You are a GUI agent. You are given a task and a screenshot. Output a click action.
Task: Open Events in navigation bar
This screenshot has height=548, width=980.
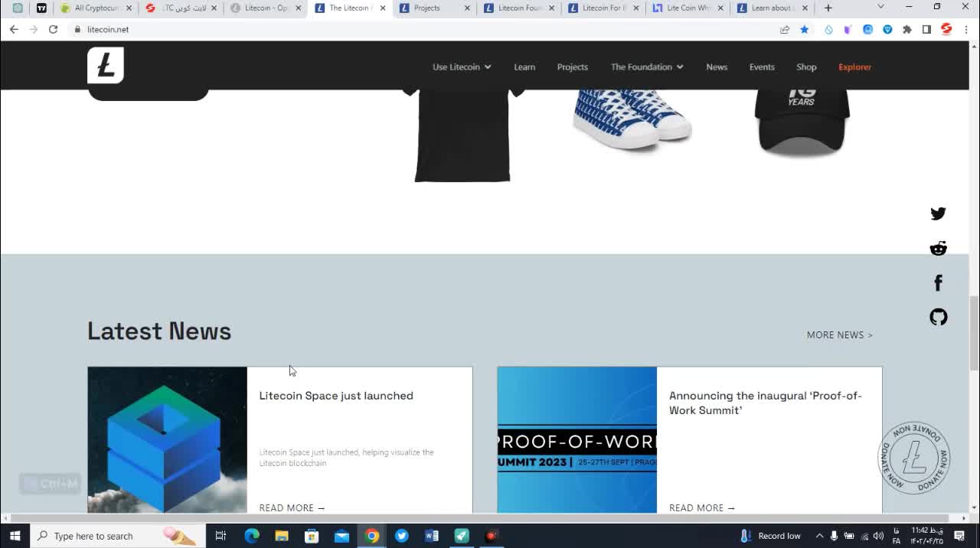point(762,67)
